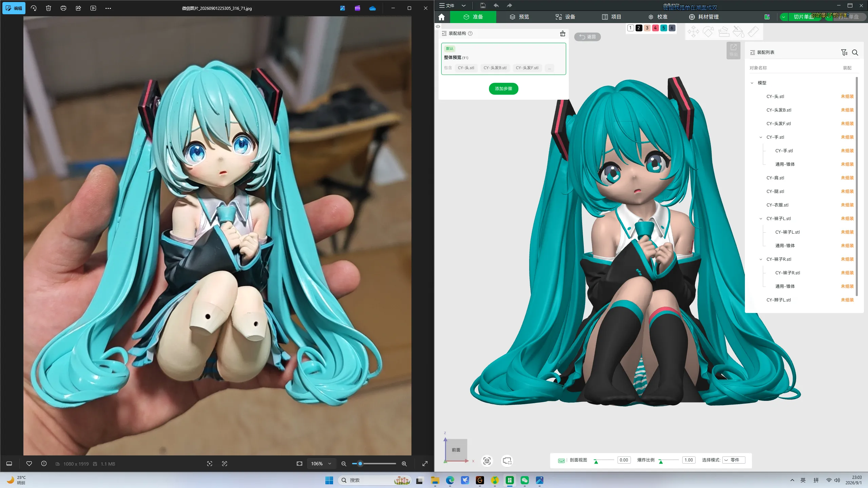Select the ruler measure tool
The height and width of the screenshot is (488, 868).
point(753,32)
